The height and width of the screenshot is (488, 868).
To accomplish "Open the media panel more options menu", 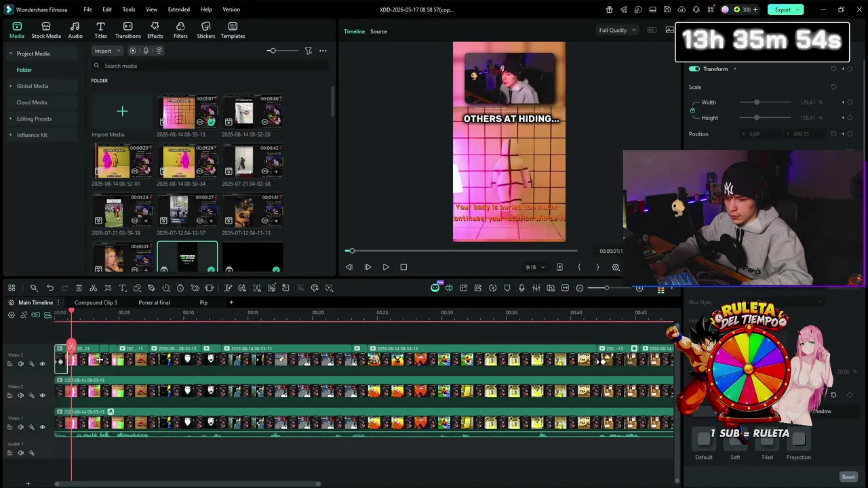I will tap(323, 51).
